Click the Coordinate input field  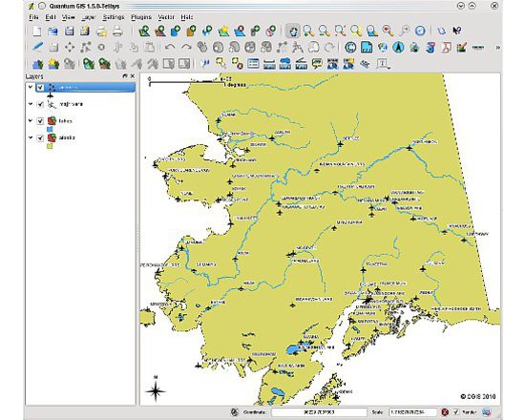pyautogui.click(x=319, y=412)
